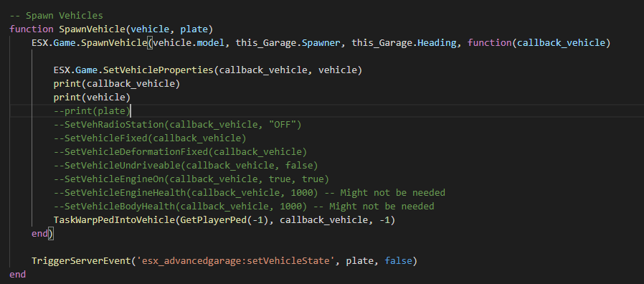The image size is (644, 284).
Task: Click the 'callback_vehicle' callback parameter
Action: 561,43
